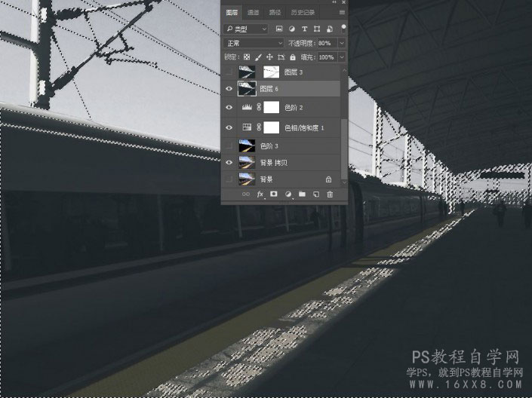The image size is (532, 398).
Task: Open the 填充 fill slider arrow
Action: tap(342, 57)
